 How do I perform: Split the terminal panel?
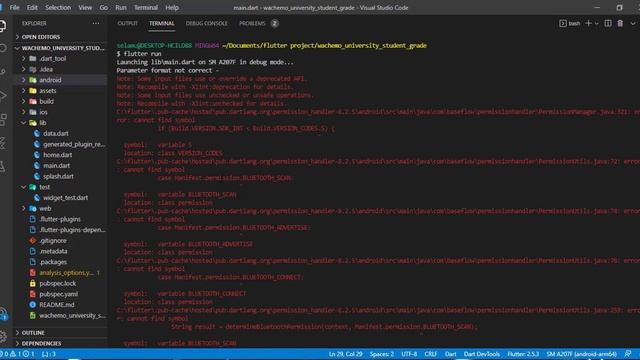608,23
